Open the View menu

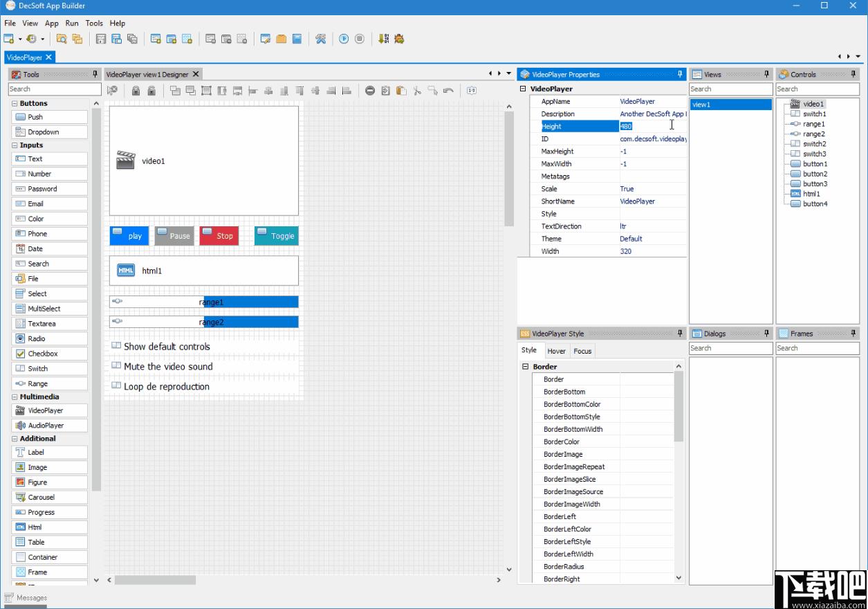[x=30, y=23]
